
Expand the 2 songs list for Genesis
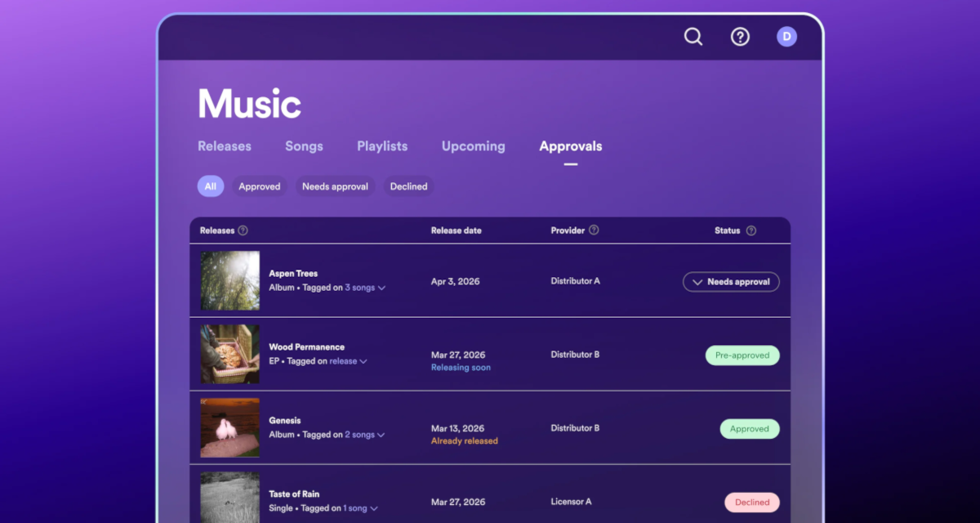tap(364, 435)
